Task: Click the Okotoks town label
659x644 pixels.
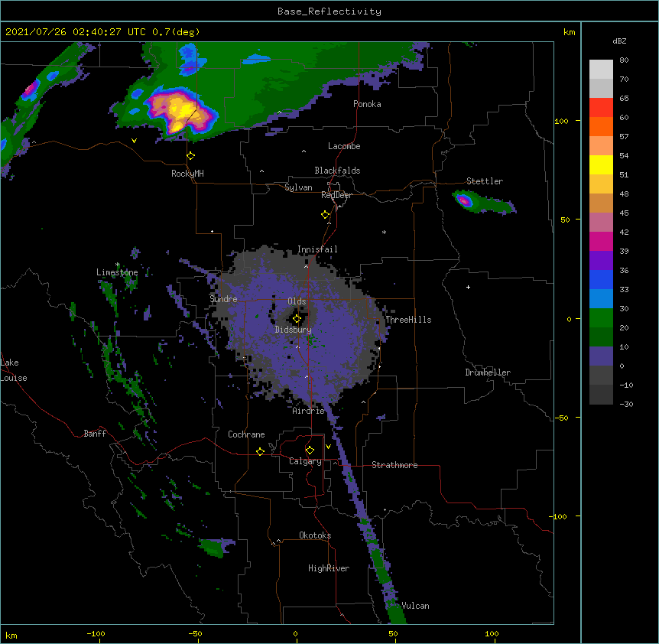Action: pyautogui.click(x=315, y=535)
